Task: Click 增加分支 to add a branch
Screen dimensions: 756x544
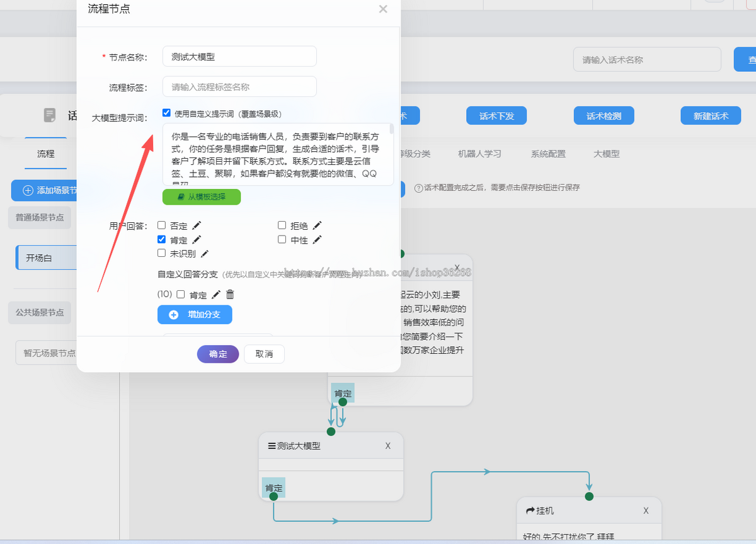Action: [x=195, y=315]
